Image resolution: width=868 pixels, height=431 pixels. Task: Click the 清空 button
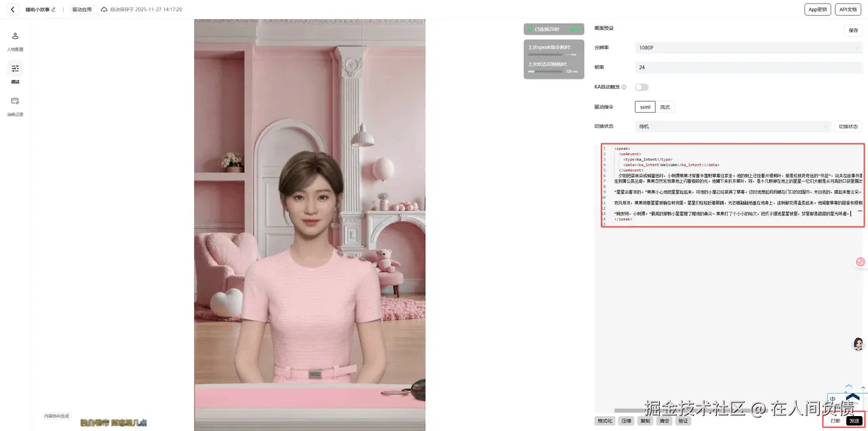point(664,421)
